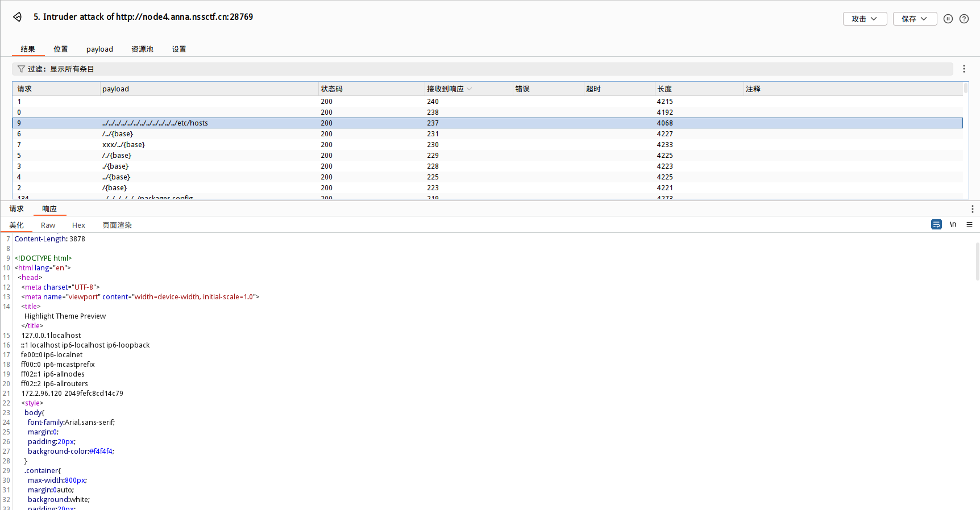Click the received-response value 225
980x510 pixels.
click(x=433, y=177)
